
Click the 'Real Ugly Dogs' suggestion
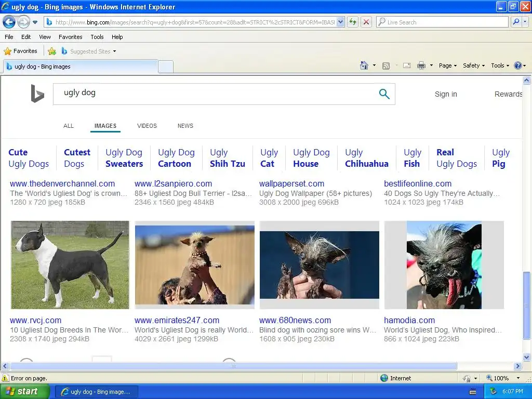(x=457, y=158)
